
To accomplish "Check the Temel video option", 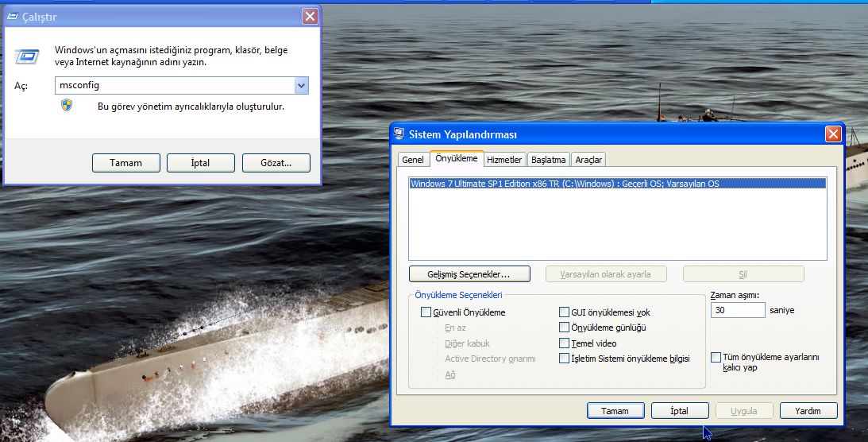I will click(564, 343).
